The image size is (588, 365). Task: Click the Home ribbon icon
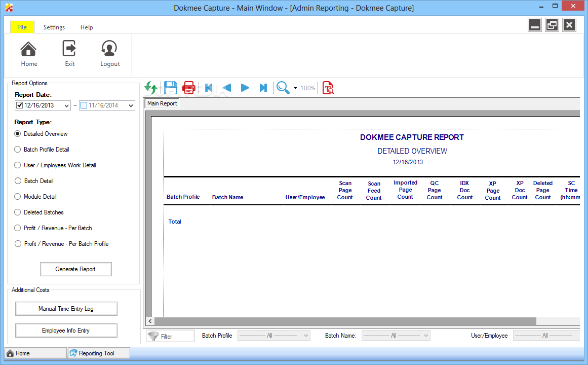tap(28, 49)
